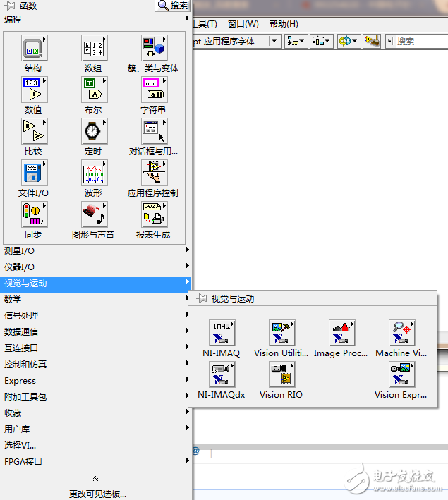Open the Vision RIO subpalette icon

coord(281,374)
